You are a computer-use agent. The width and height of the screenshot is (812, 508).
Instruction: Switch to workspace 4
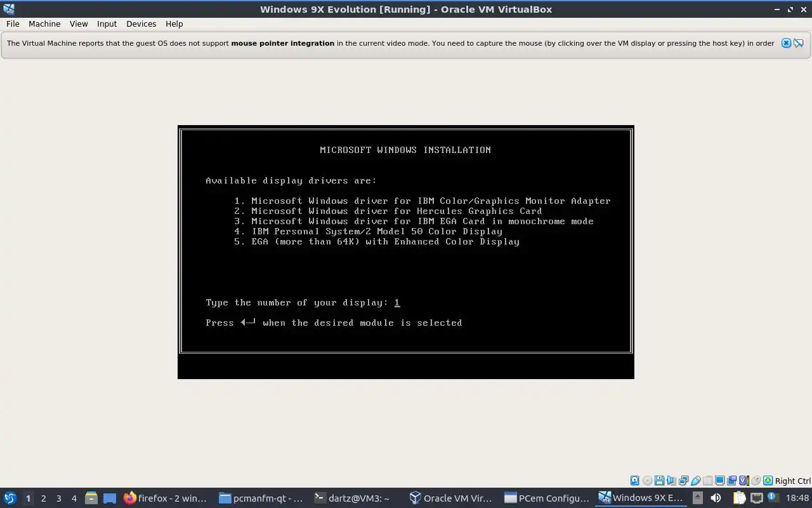(x=74, y=498)
